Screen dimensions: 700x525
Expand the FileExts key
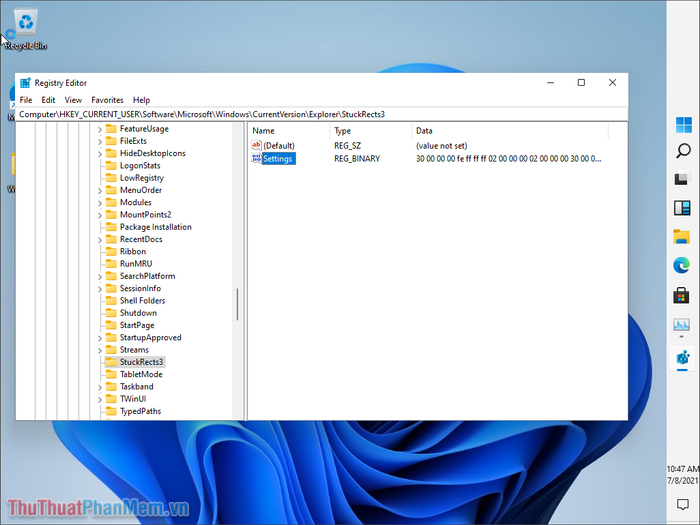point(100,142)
